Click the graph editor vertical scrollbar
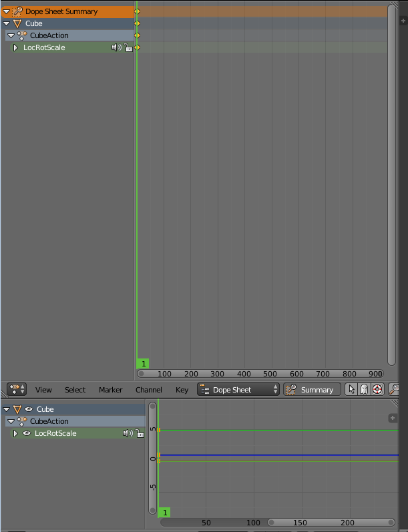Image resolution: width=408 pixels, height=532 pixels. click(x=153, y=459)
